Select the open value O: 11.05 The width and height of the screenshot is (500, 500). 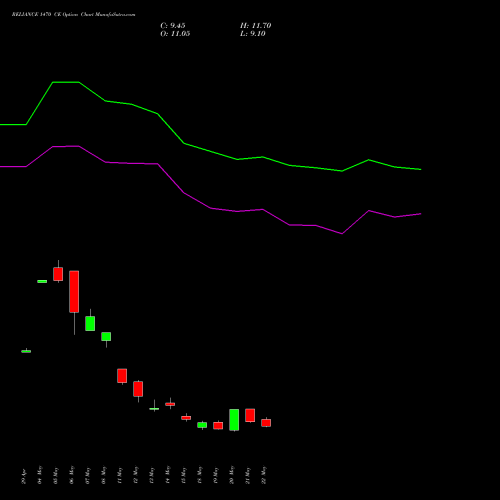point(175,34)
